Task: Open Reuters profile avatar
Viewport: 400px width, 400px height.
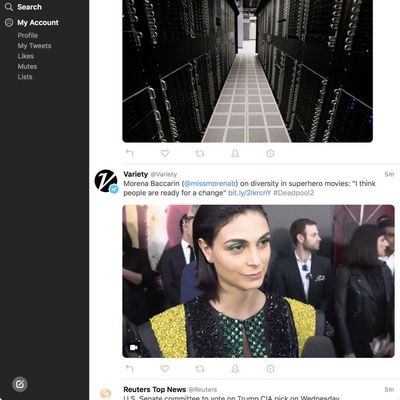Action: click(x=106, y=394)
